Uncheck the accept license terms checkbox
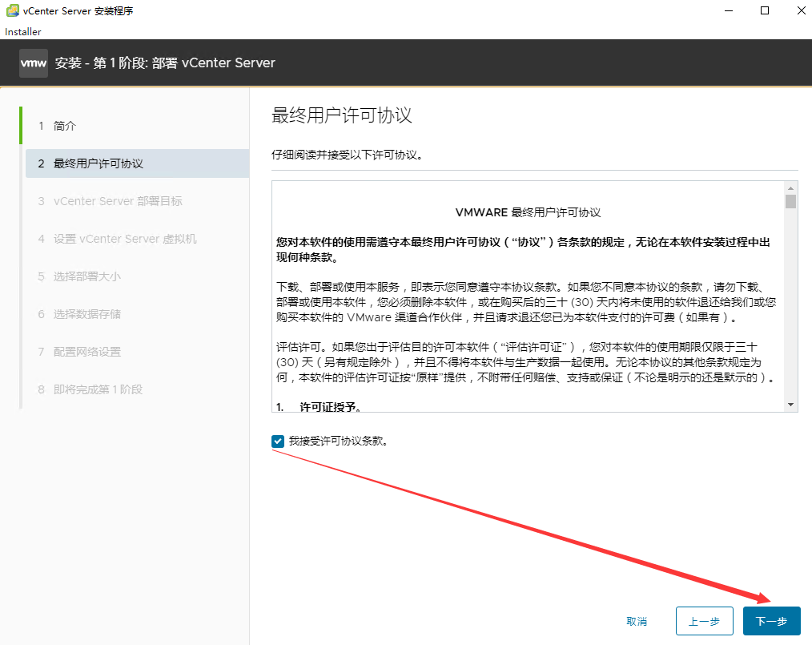The image size is (812, 645). (x=278, y=441)
